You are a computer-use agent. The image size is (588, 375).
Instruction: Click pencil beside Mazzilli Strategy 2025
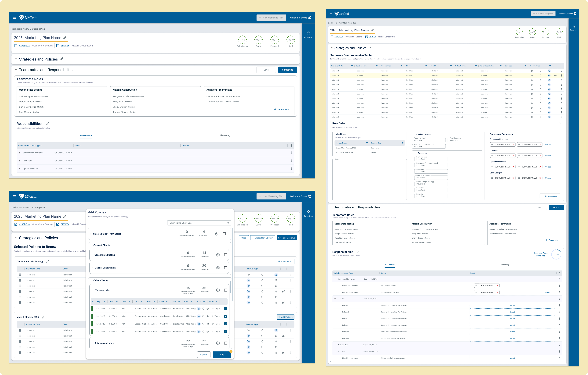[x=43, y=317]
